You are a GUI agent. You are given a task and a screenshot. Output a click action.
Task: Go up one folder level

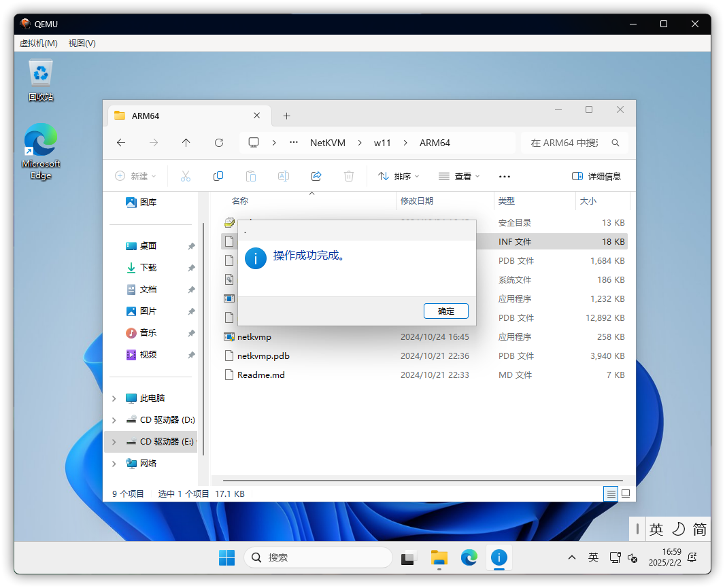click(186, 143)
